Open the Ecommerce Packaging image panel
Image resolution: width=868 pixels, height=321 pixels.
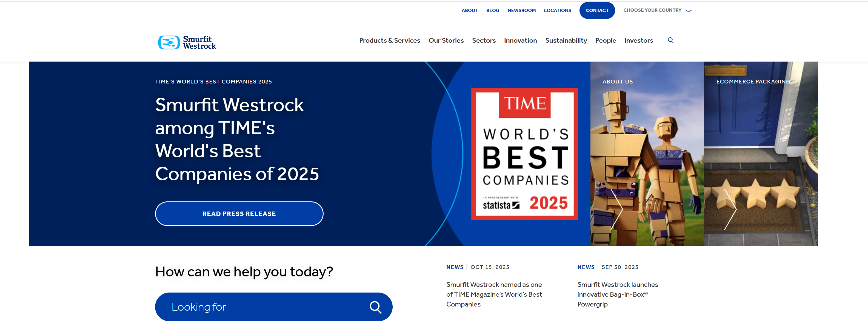coord(761,141)
